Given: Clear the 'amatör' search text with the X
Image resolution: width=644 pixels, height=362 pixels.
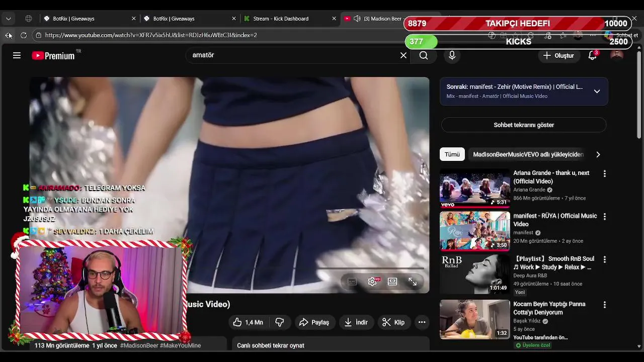Looking at the screenshot, I should click(x=404, y=55).
